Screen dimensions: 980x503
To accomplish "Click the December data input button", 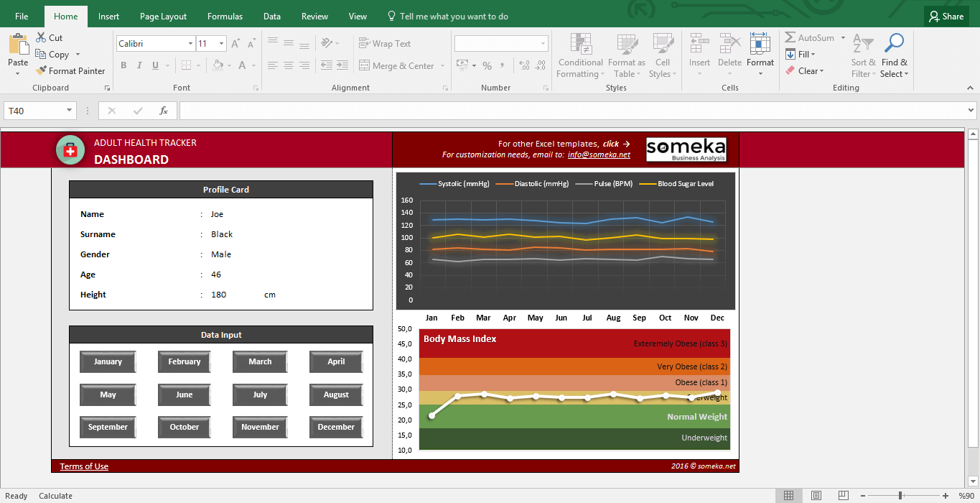I will point(336,427).
